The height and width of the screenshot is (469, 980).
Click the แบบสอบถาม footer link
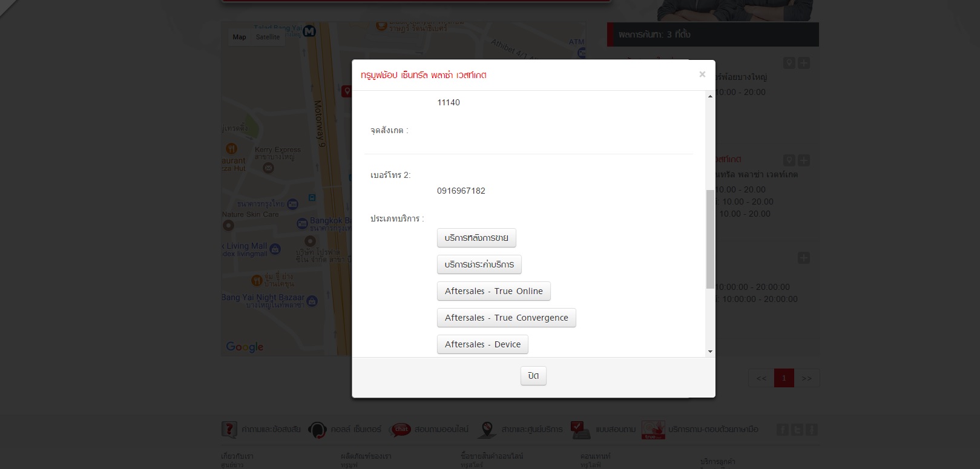pyautogui.click(x=616, y=430)
